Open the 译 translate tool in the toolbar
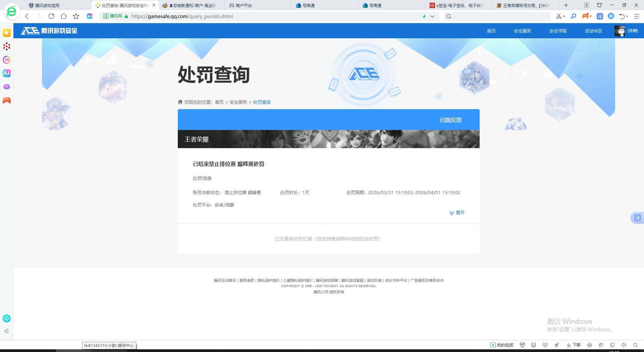 pos(600,16)
